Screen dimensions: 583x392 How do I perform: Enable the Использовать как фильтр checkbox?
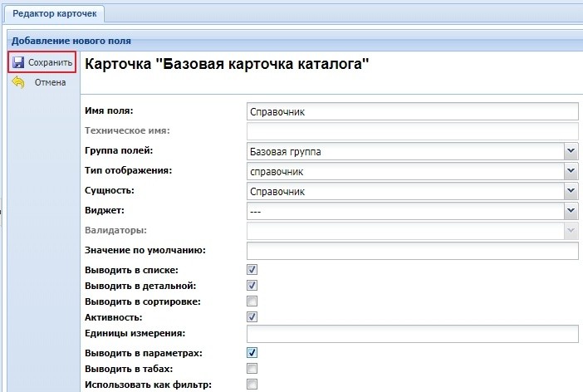click(x=252, y=384)
